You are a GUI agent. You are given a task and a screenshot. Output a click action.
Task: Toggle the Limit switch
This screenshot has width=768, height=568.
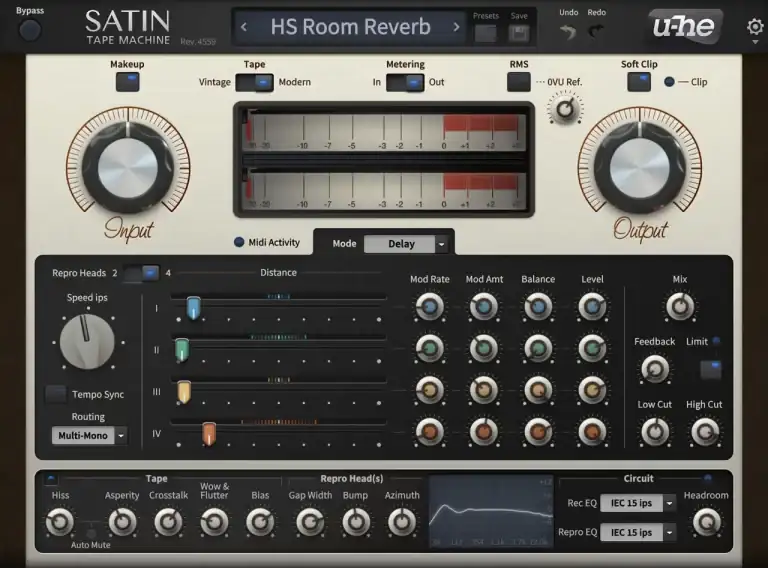click(710, 370)
